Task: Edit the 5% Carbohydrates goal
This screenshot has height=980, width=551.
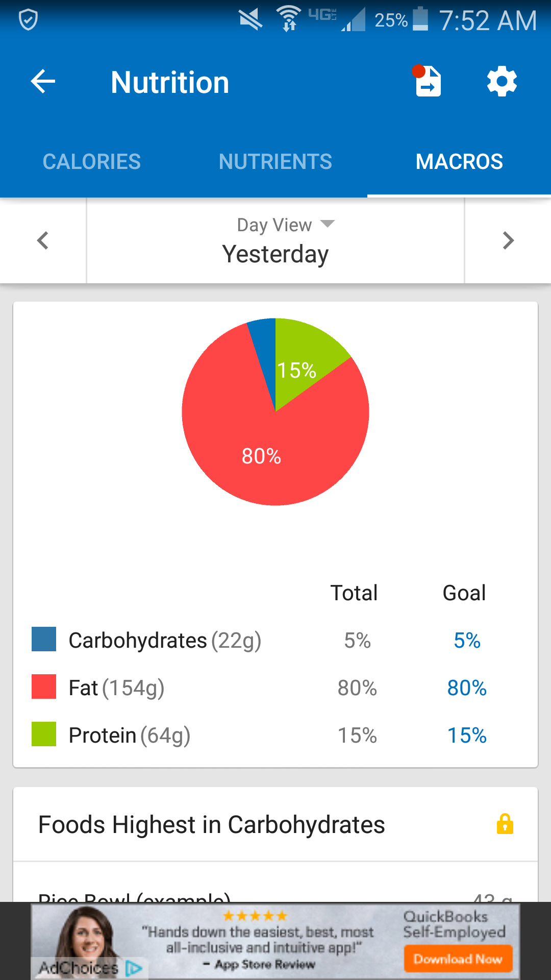Action: tap(467, 641)
